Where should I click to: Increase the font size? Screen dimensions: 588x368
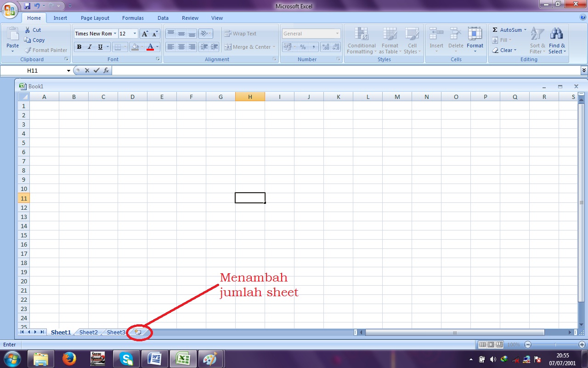pyautogui.click(x=145, y=34)
